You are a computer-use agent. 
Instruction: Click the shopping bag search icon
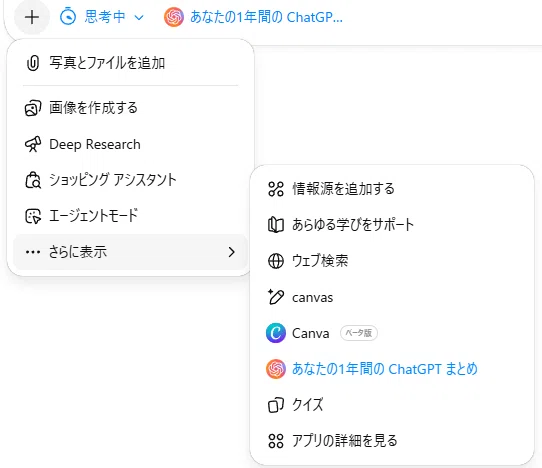(33, 180)
